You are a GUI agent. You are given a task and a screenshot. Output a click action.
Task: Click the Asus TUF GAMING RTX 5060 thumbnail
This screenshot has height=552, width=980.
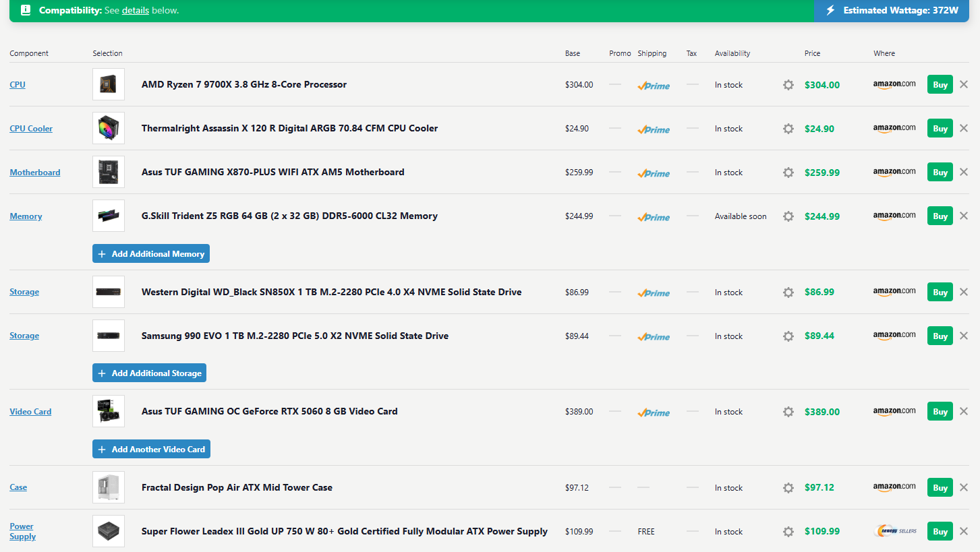109,411
